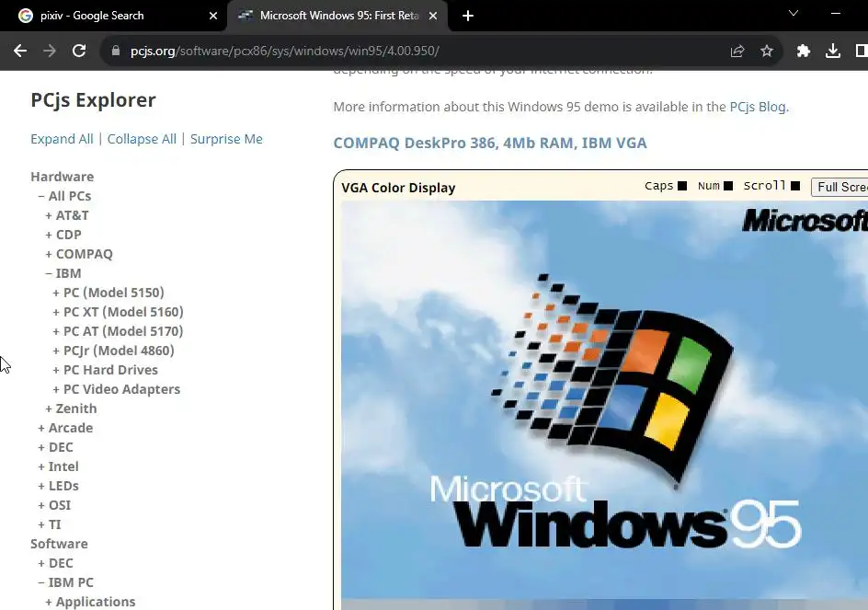Viewport: 868px width, 610px height.
Task: Click the Expand All link
Action: pos(62,139)
